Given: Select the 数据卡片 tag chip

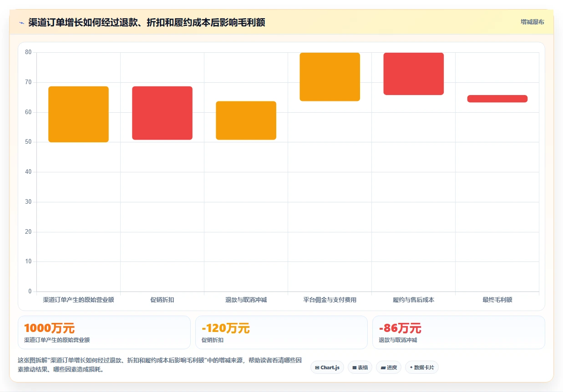Looking at the screenshot, I should (421, 367).
